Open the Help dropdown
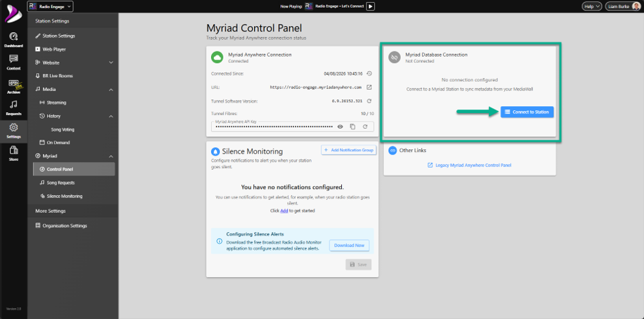Image resolution: width=644 pixels, height=319 pixels. (591, 6)
